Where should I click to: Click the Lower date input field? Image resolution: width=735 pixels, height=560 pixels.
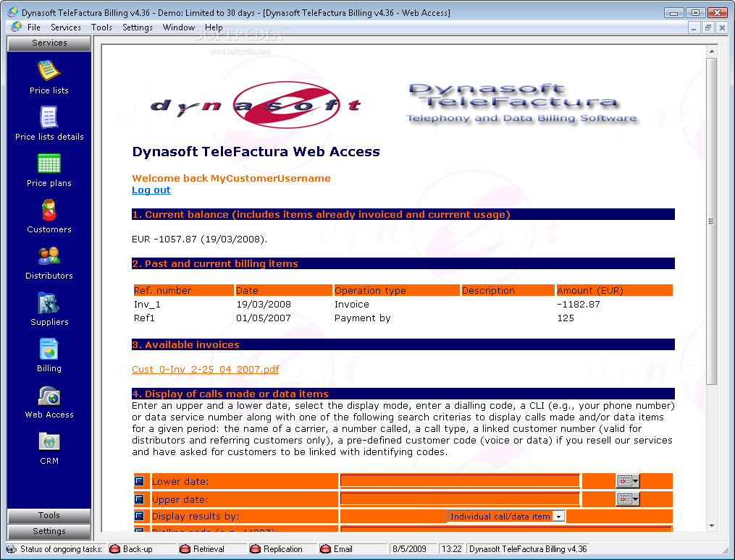(460, 481)
